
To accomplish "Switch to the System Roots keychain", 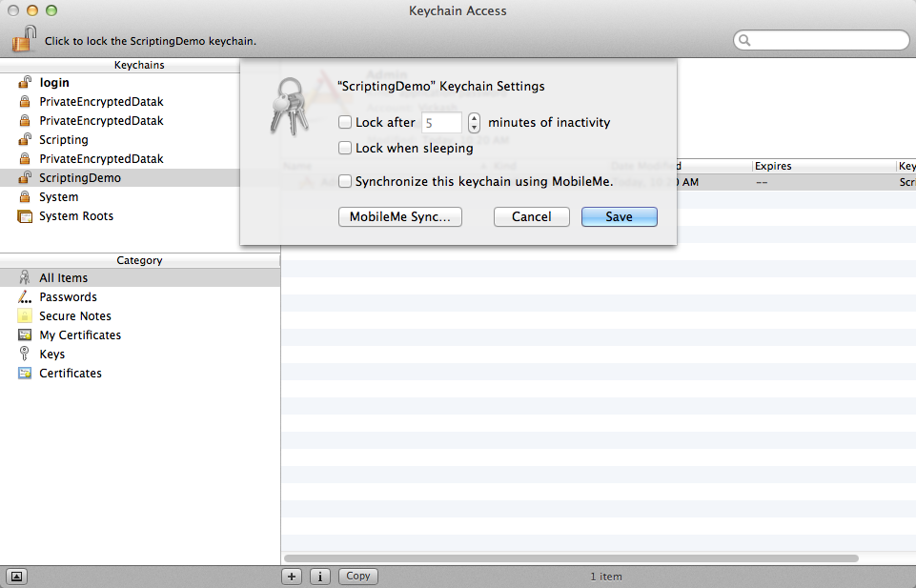I will [x=74, y=215].
